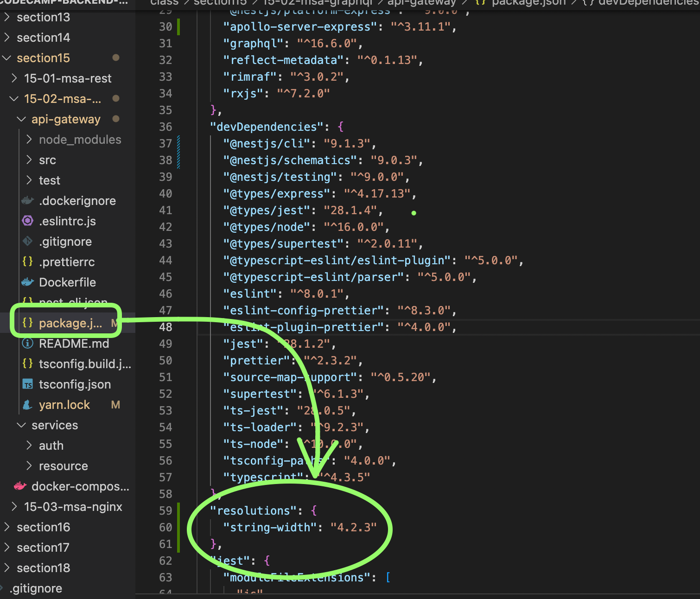
Task: Expand the node_modules folder
Action: click(29, 140)
